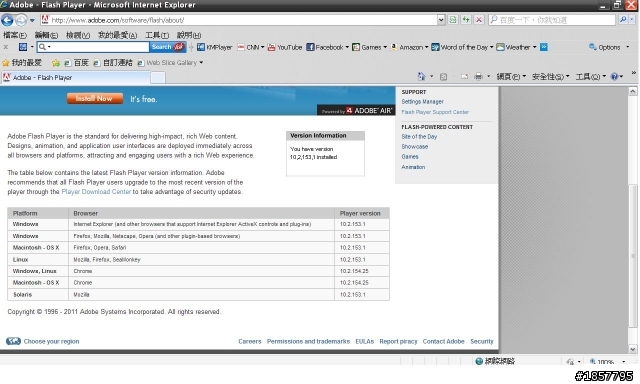The width and height of the screenshot is (640, 384).
Task: Open the 我的最愛(A) menu
Action: pyautogui.click(x=117, y=35)
